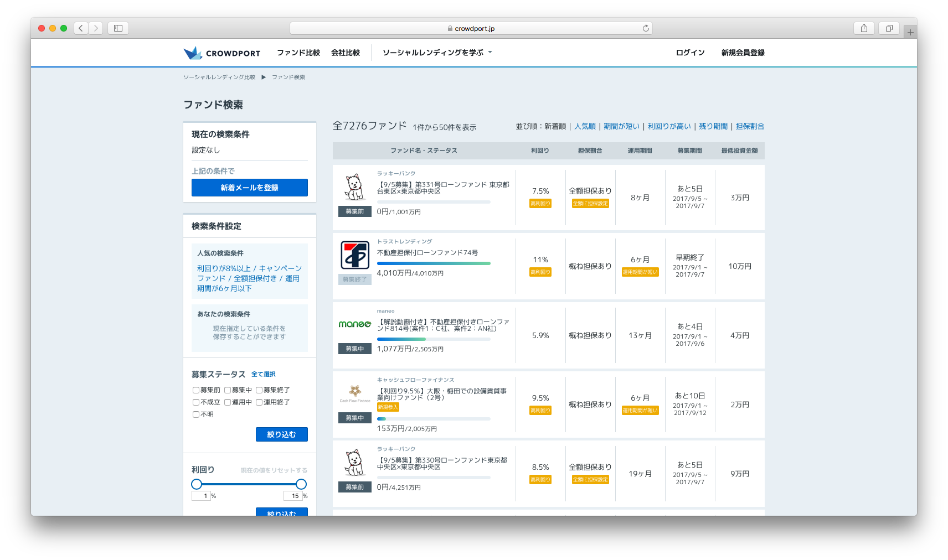Click 全額に担保設定 badge in 第331号 row
The width and height of the screenshot is (948, 560).
[x=590, y=204]
